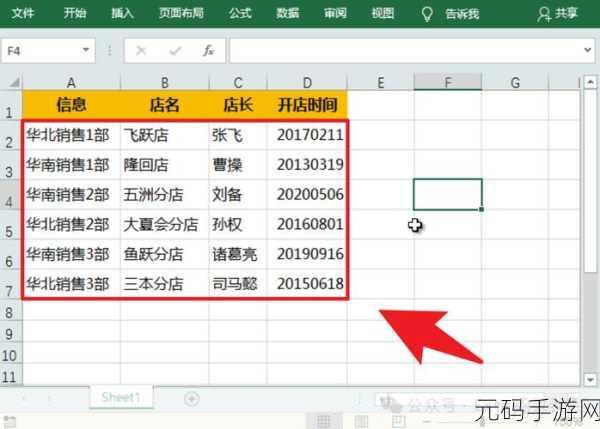Viewport: 600px width, 429px height.
Task: Select cell 三本分店
Action: [165, 284]
